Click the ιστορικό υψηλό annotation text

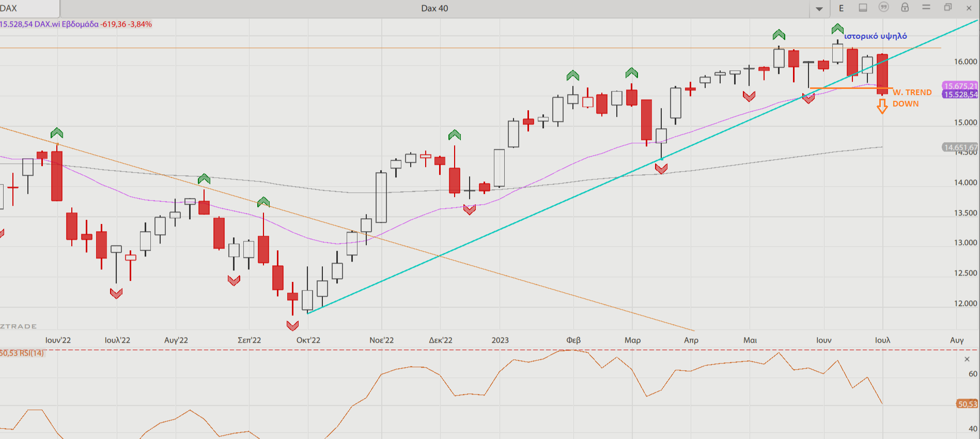(x=876, y=36)
